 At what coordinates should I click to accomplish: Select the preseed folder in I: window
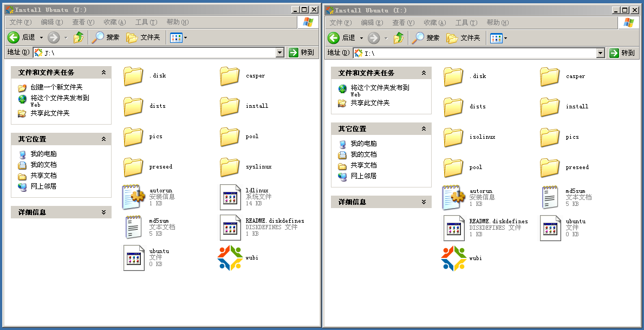[564, 167]
